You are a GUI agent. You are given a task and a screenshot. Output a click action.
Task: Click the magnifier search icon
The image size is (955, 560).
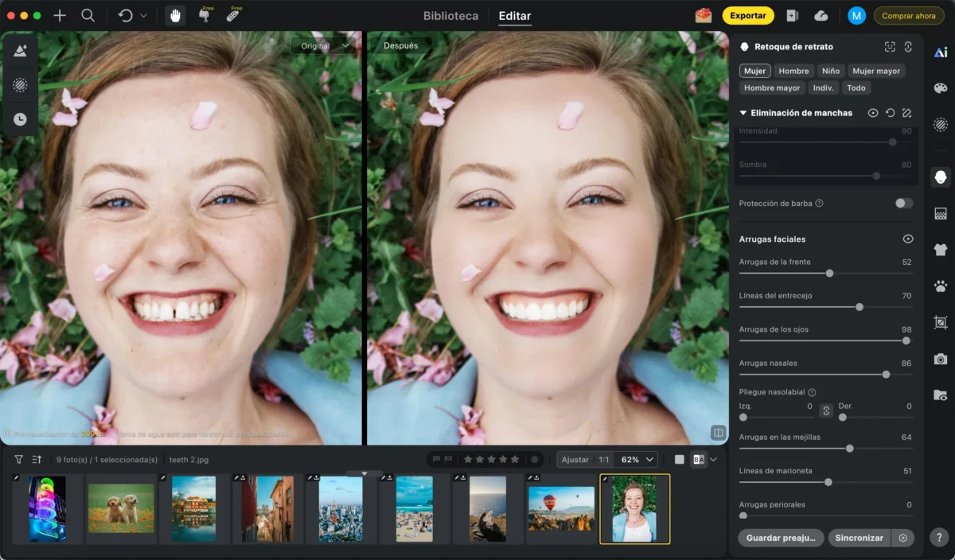click(x=88, y=15)
